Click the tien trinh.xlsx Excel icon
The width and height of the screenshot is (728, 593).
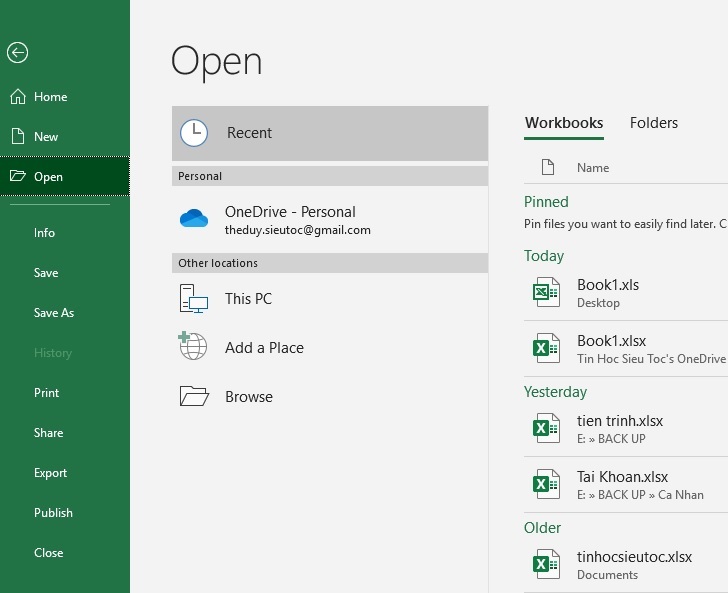(x=546, y=428)
